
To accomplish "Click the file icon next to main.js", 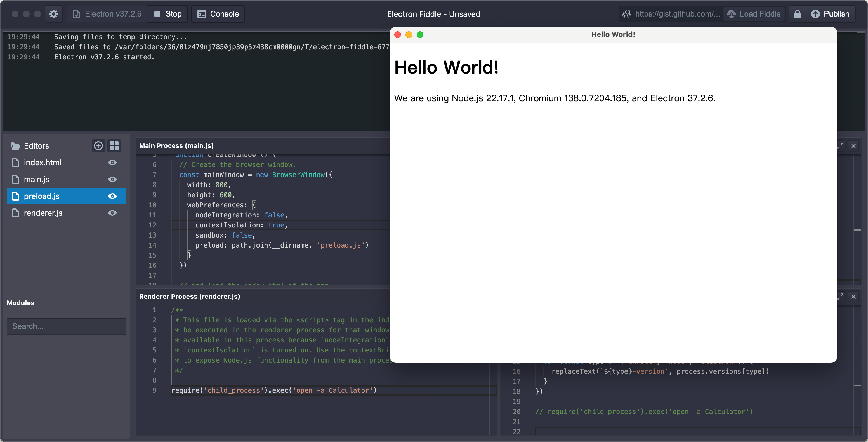I will pyautogui.click(x=15, y=179).
